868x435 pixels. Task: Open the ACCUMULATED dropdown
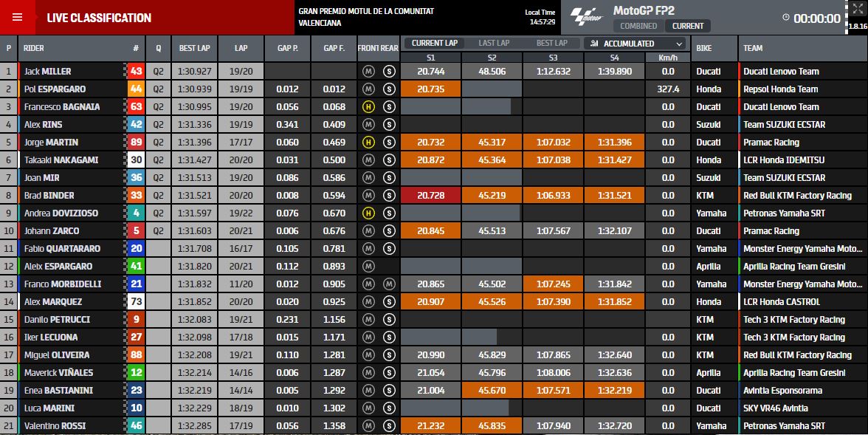[635, 44]
